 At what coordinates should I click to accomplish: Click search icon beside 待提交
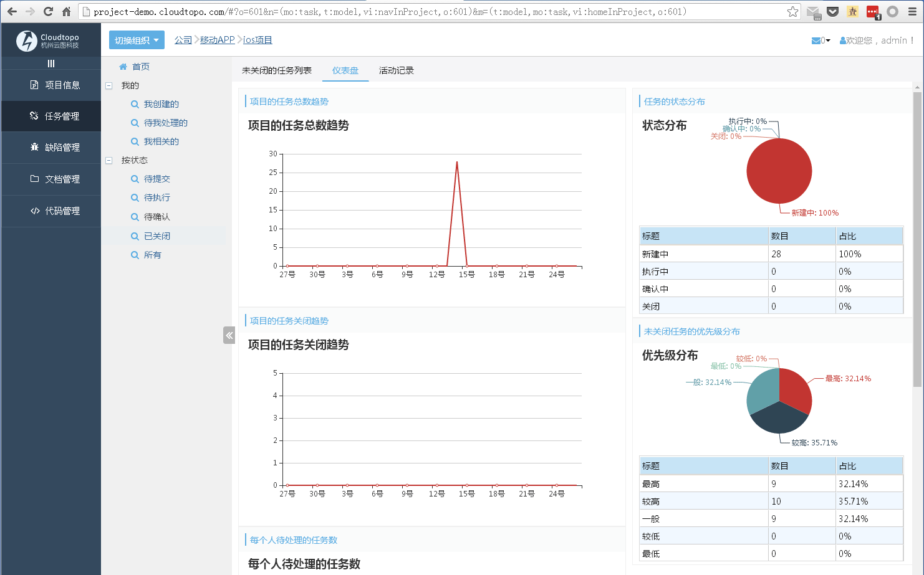click(x=135, y=179)
